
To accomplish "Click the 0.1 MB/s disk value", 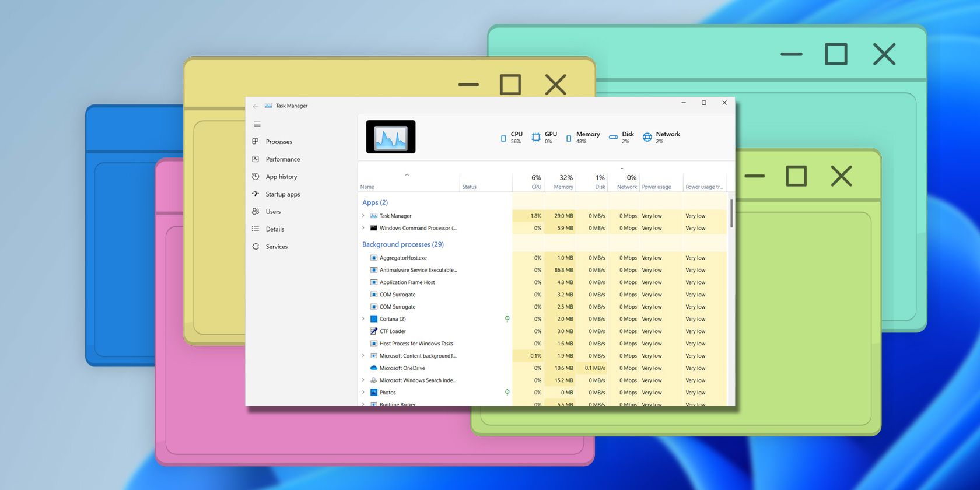I will [x=595, y=368].
